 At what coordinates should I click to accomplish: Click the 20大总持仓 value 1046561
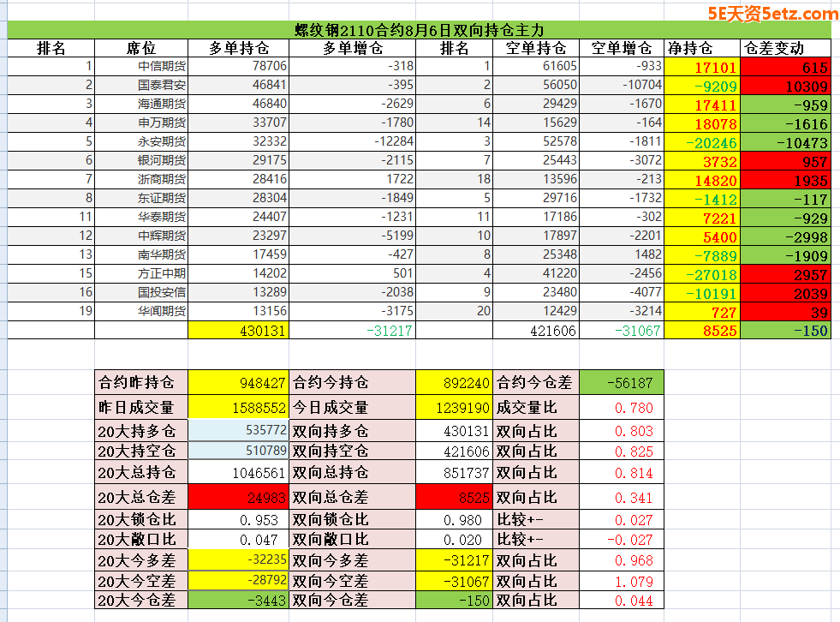tap(238, 472)
